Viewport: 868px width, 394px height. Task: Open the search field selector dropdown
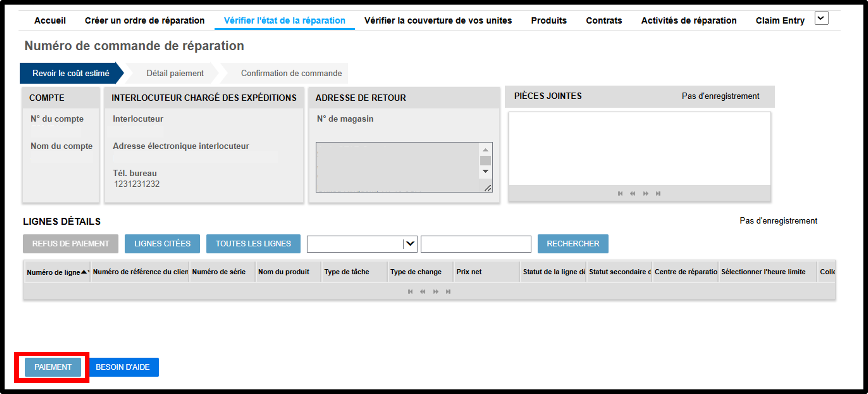(x=410, y=244)
